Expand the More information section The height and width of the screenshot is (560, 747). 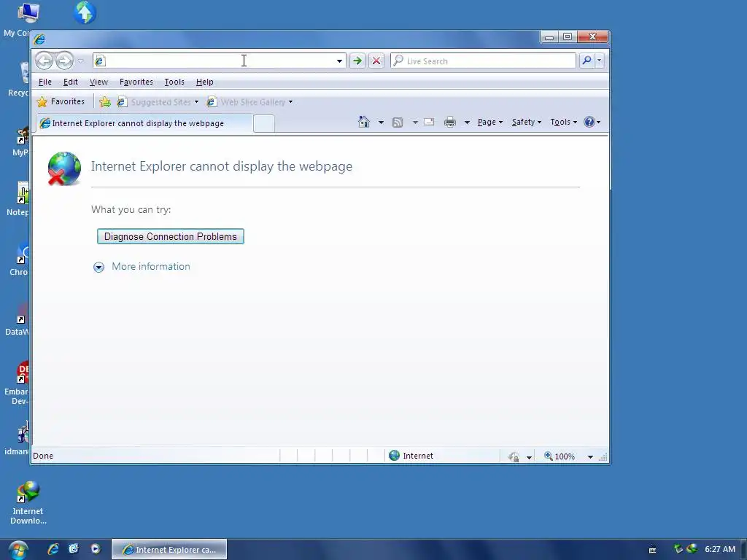click(x=142, y=267)
